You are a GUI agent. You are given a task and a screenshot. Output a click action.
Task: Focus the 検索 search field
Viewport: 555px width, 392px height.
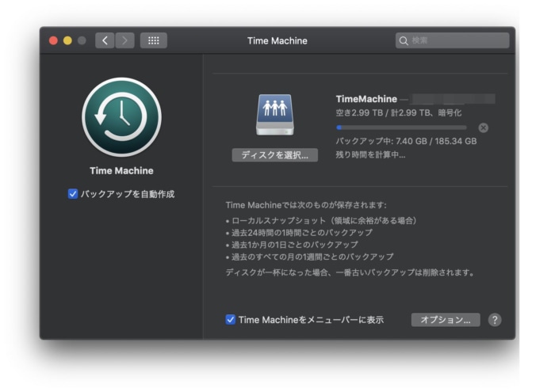[453, 40]
